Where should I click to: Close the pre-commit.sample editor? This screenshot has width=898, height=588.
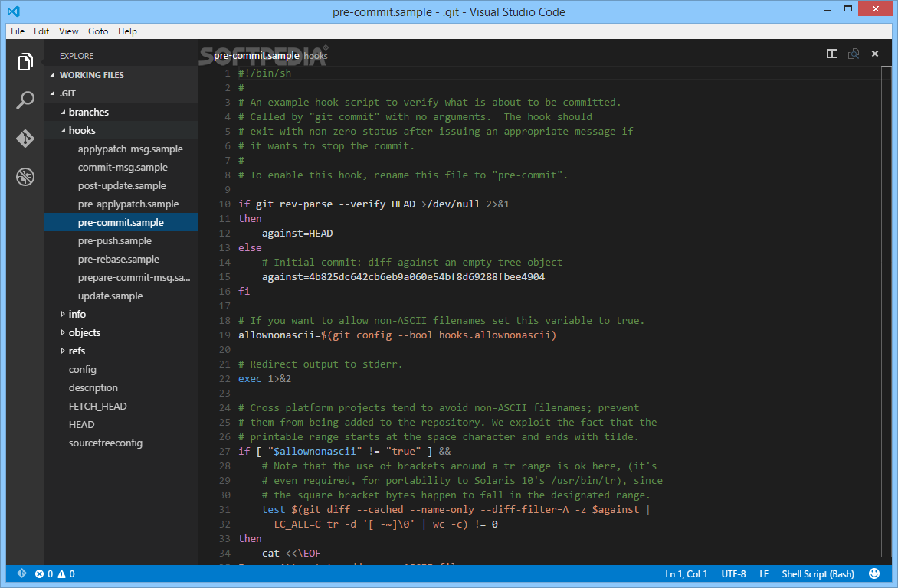(875, 54)
